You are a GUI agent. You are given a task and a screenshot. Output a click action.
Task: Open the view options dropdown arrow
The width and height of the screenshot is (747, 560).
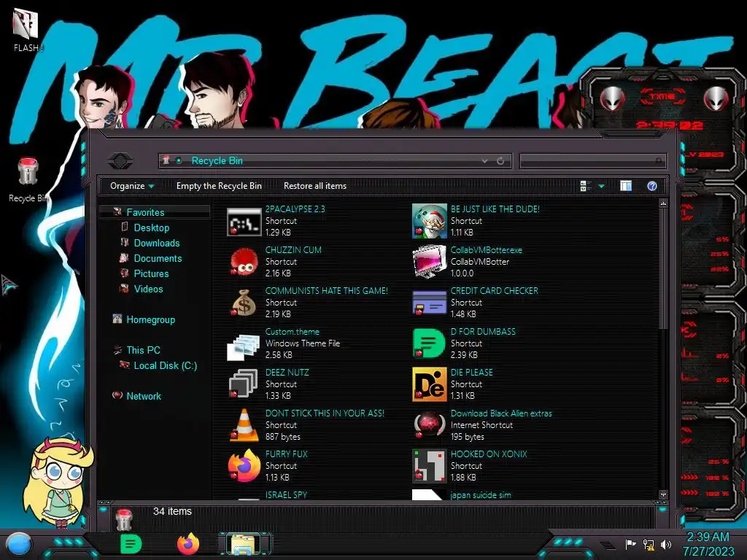(x=601, y=186)
